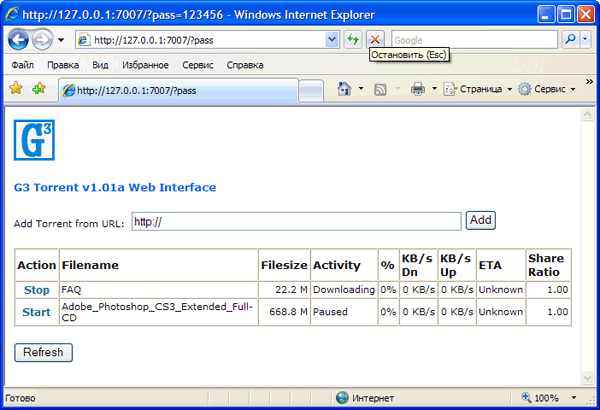Stop loading with the red X icon
600x410 pixels.
coord(375,39)
